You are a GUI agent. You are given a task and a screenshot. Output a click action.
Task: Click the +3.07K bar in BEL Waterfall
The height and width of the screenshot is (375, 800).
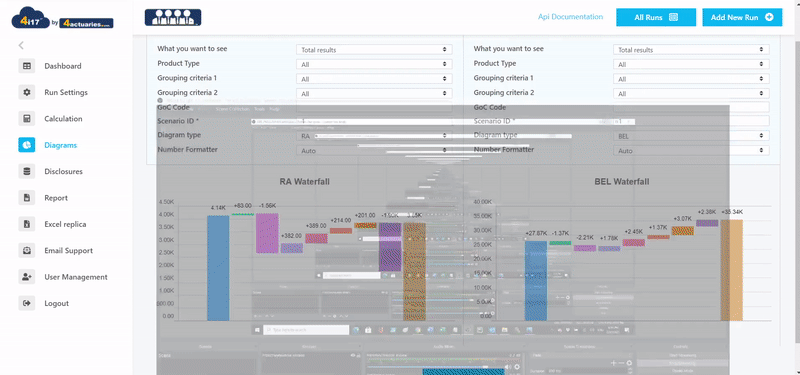[x=683, y=231]
